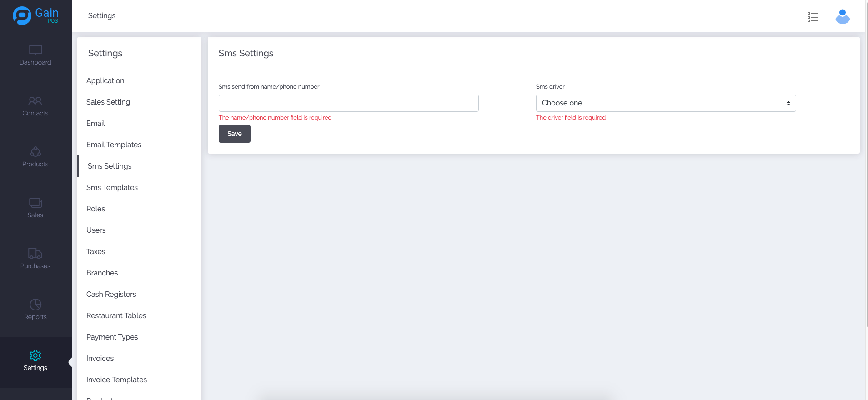Screen dimensions: 868x400
Task: Open Sales via its sidebar icon
Action: click(x=35, y=203)
